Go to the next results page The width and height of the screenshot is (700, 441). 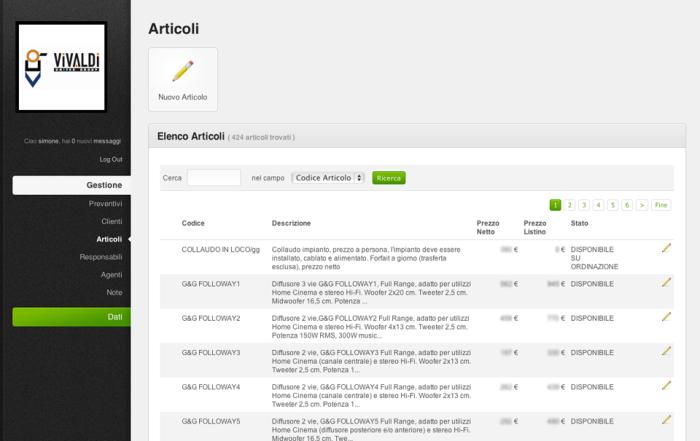click(x=642, y=205)
